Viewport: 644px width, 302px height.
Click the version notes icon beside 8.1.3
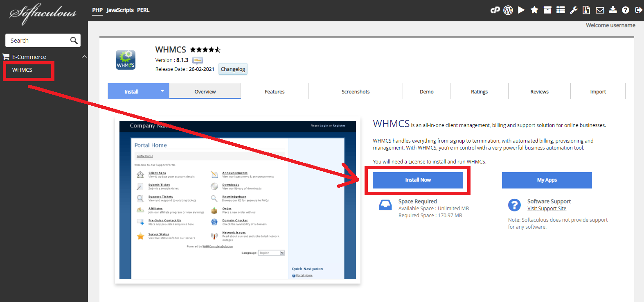coord(198,60)
